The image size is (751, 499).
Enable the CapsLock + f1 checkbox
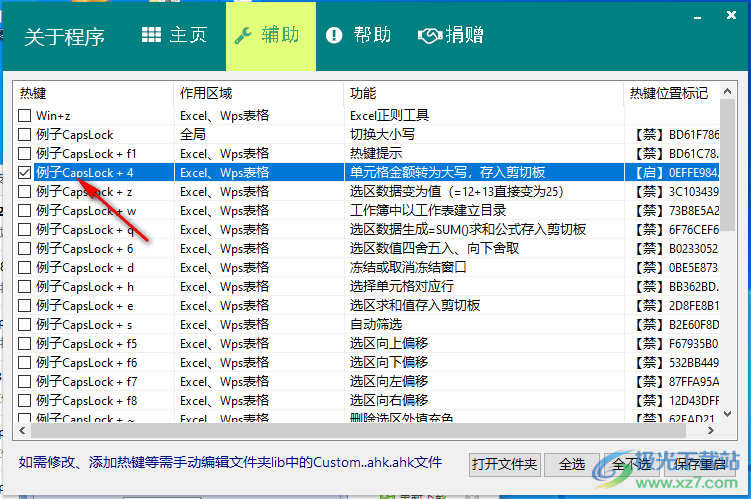(x=24, y=154)
